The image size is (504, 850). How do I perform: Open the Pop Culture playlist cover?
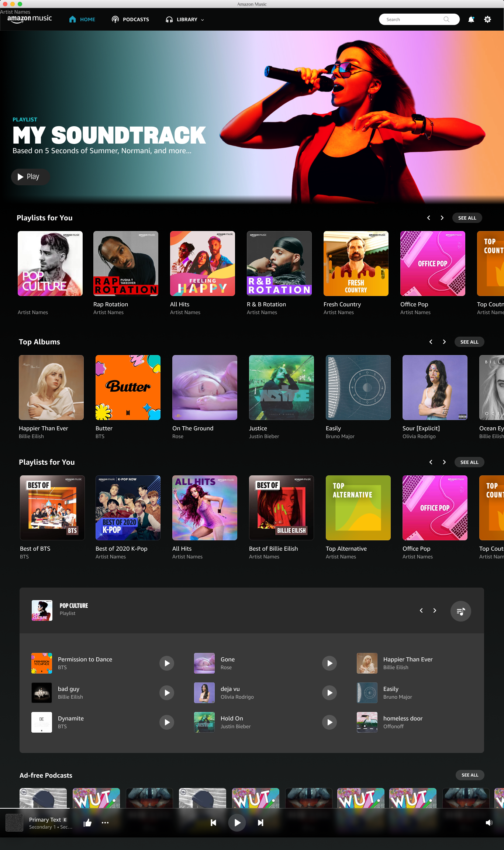50,264
